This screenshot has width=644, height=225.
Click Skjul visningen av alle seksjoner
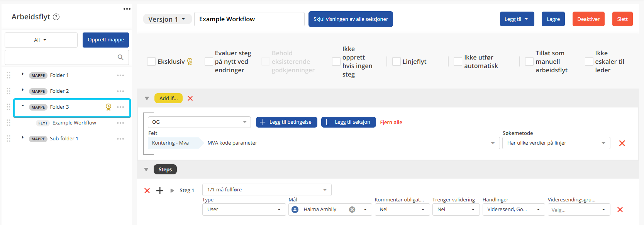351,19
